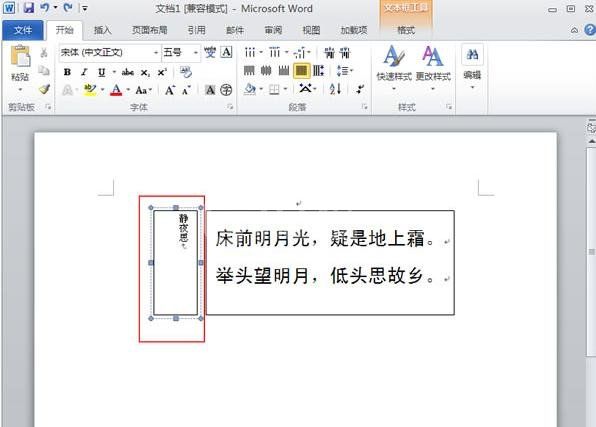Redo the last undone action
This screenshot has width=596, height=427.
[68, 8]
